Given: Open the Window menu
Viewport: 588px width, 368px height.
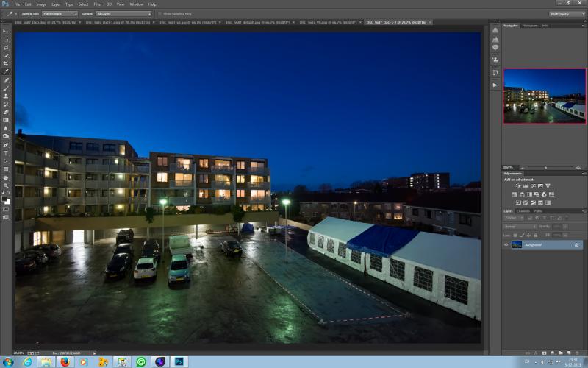Looking at the screenshot, I should 137,4.
